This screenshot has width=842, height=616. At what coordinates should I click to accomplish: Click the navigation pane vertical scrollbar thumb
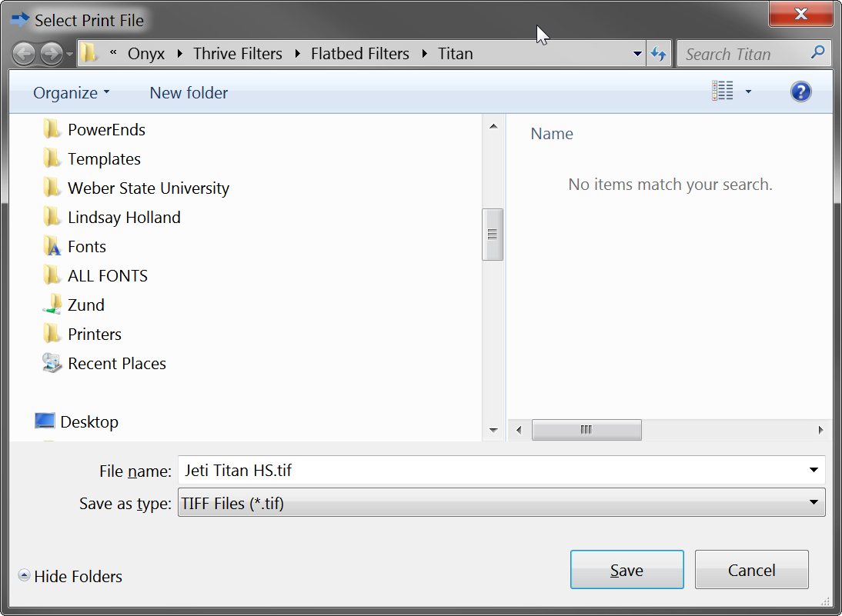[493, 235]
